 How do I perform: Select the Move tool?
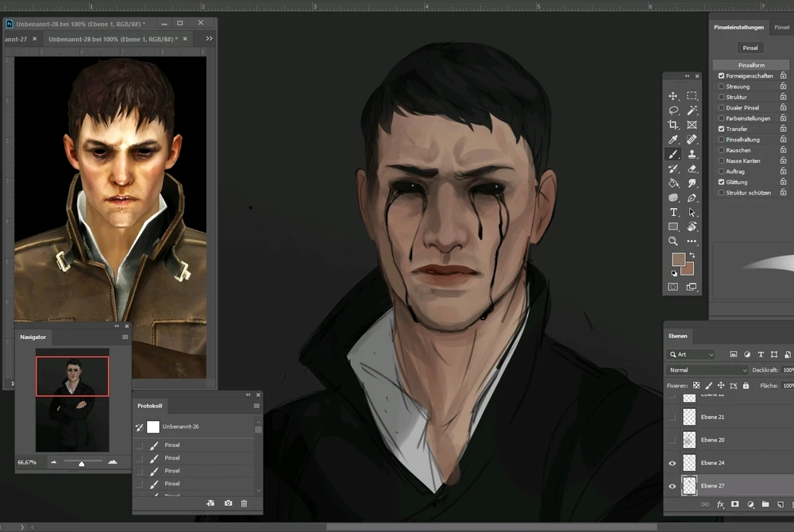[673, 96]
